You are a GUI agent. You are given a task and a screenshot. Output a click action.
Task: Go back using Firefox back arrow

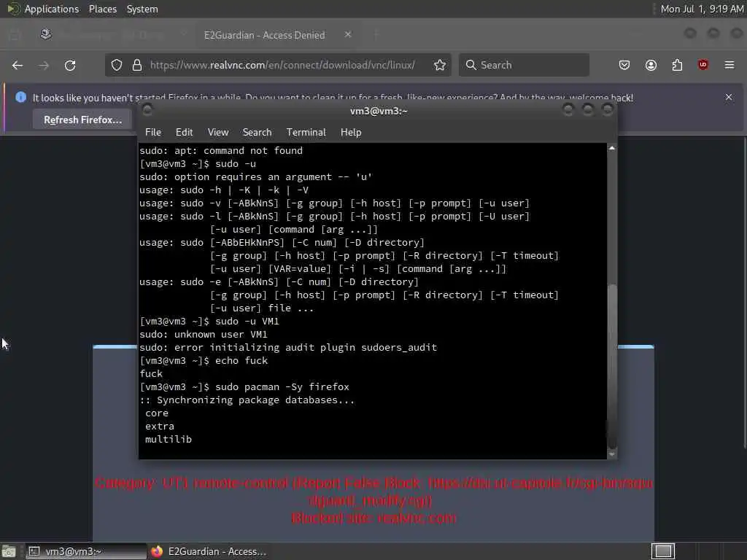tap(18, 65)
